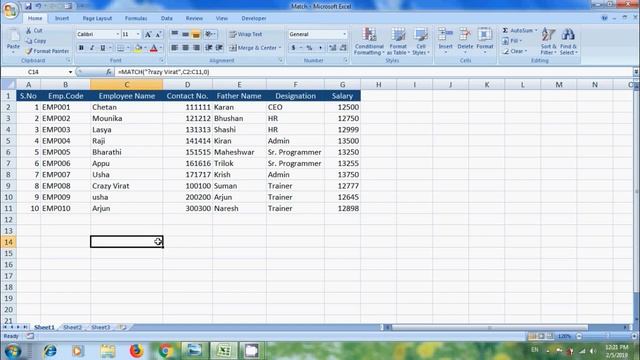This screenshot has width=640, height=360.
Task: Switch to the Data tab
Action: pos(167,18)
